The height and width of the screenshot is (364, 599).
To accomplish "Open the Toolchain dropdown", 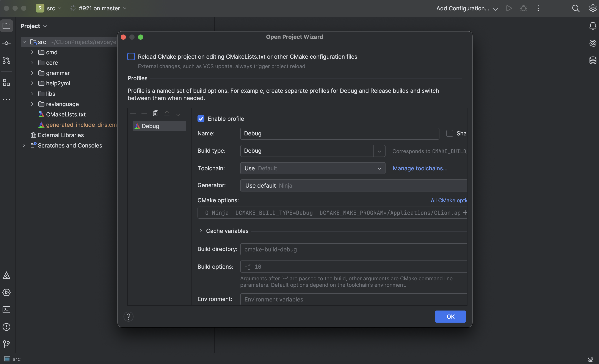I will 313,168.
